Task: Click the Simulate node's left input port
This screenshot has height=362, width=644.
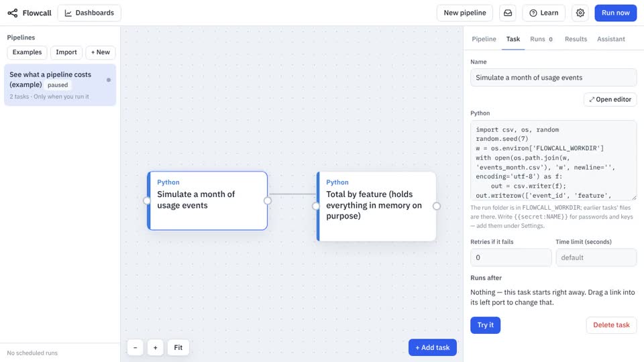Action: 147,200
